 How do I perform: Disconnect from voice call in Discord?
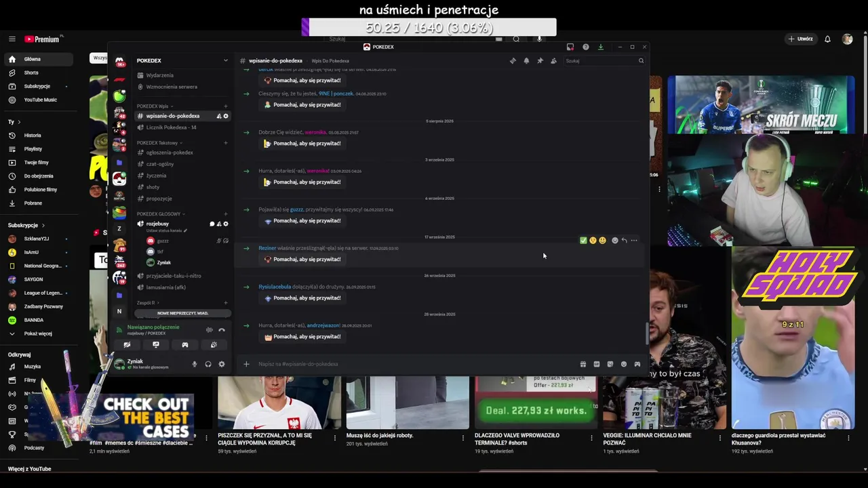click(x=222, y=330)
